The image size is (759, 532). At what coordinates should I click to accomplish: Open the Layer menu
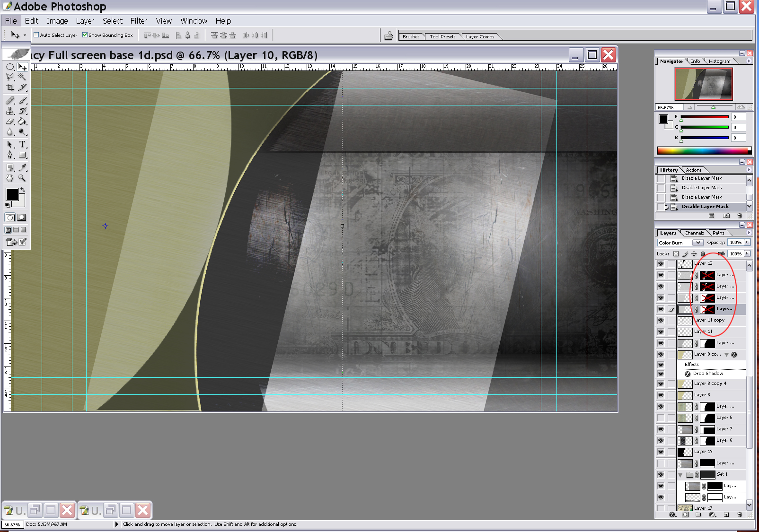pos(85,21)
